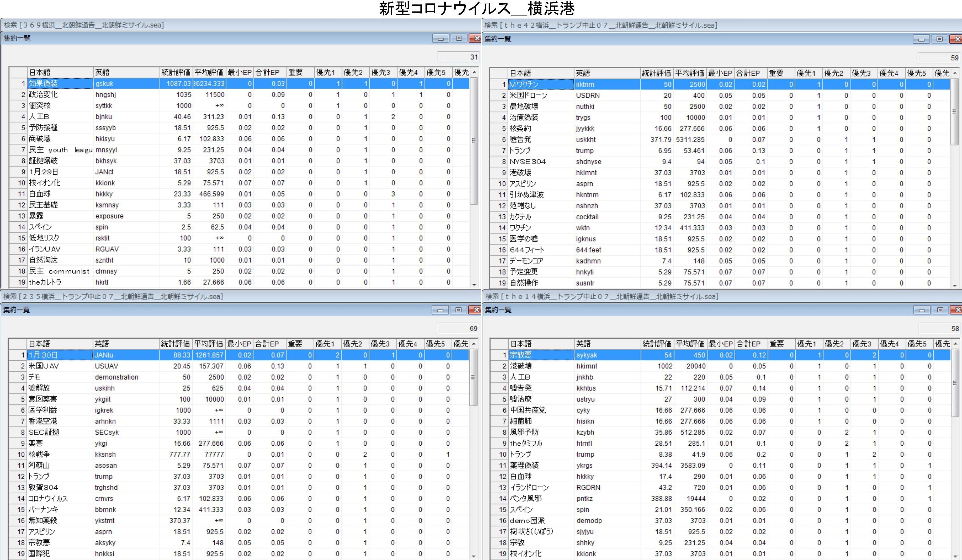Select the 米国ドローン row in top-right table
Image resolution: width=962 pixels, height=560 pixels.
click(x=528, y=95)
